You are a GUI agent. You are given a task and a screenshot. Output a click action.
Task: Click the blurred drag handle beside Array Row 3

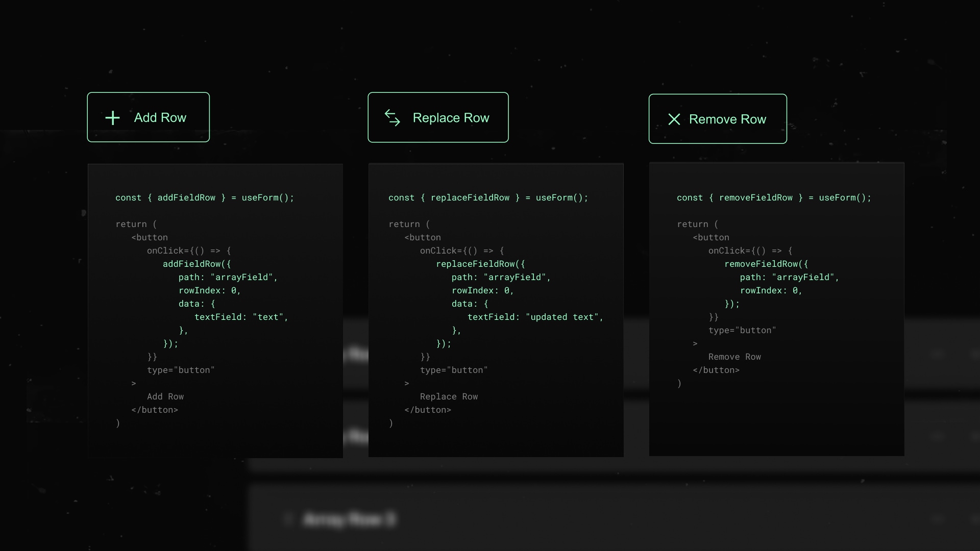288,519
